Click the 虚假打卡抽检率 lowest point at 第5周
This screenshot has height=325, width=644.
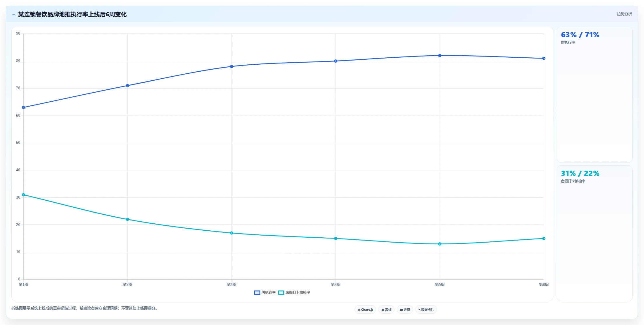440,244
